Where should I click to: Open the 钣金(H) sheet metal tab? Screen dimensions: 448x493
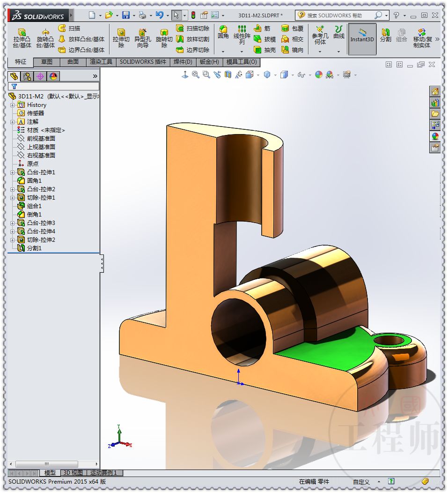(x=209, y=62)
